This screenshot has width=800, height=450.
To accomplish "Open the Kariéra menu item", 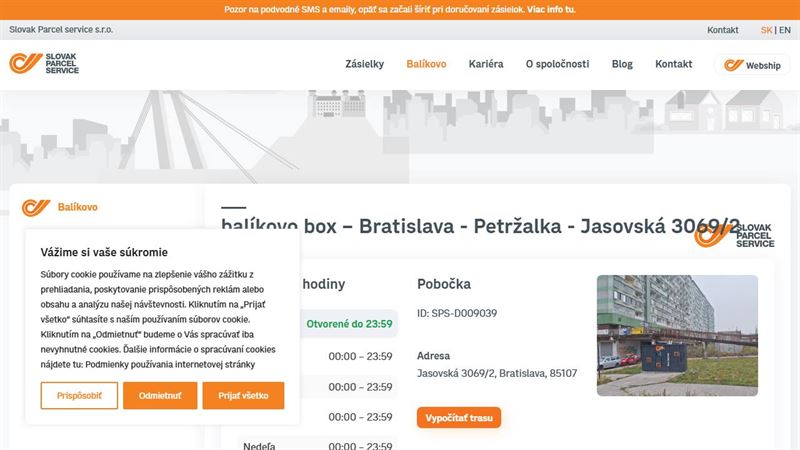I will coord(486,64).
